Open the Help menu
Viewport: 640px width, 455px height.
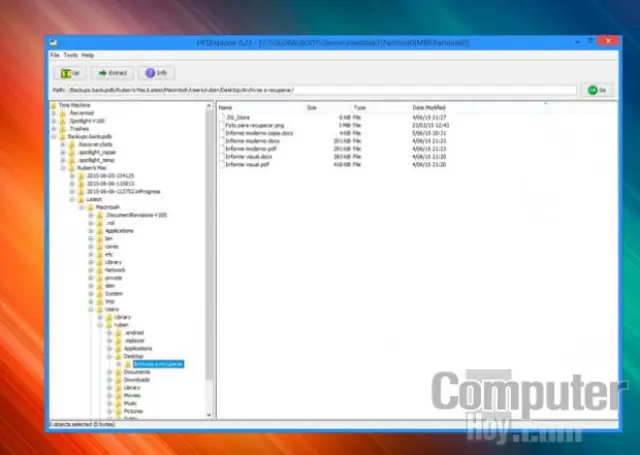(88, 55)
